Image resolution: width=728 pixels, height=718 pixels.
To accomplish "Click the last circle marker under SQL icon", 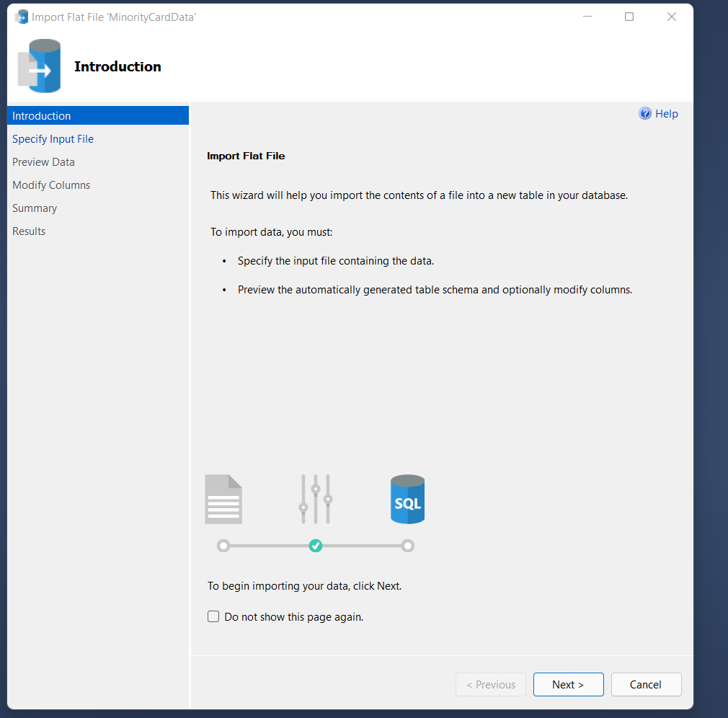I will pos(408,546).
